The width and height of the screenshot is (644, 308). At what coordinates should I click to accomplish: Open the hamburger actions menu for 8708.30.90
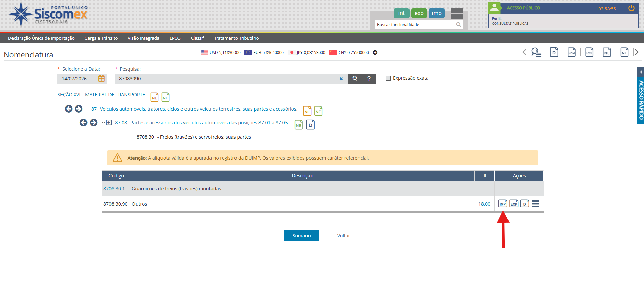(x=536, y=204)
